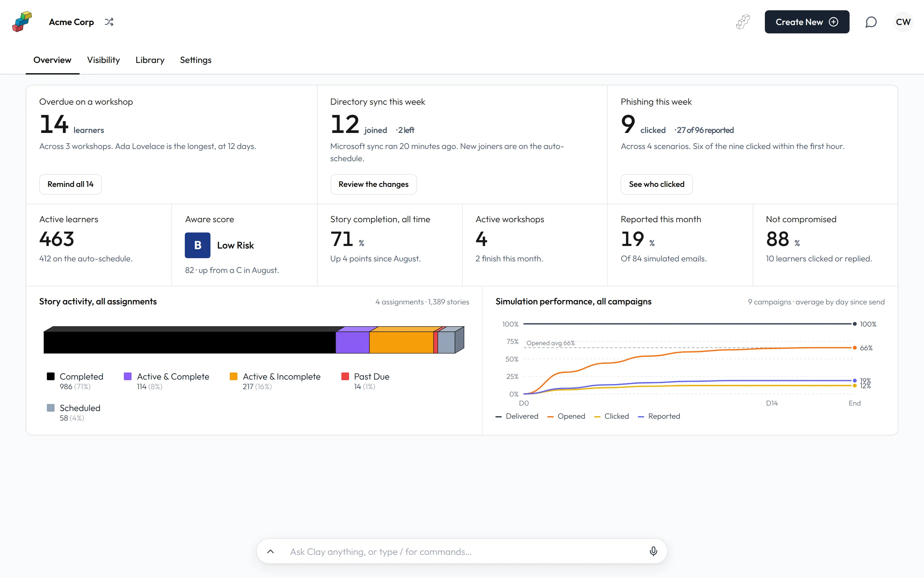Image resolution: width=924 pixels, height=578 pixels.
Task: Click the 100% Delivered line end point
Action: [854, 324]
